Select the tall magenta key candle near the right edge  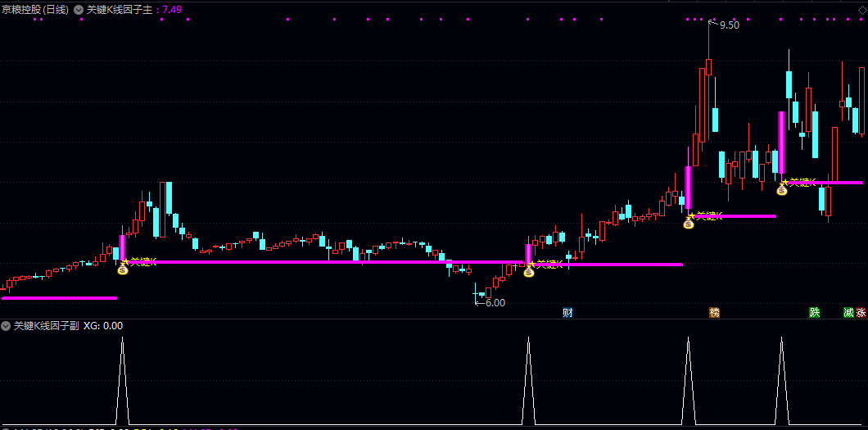click(782, 143)
